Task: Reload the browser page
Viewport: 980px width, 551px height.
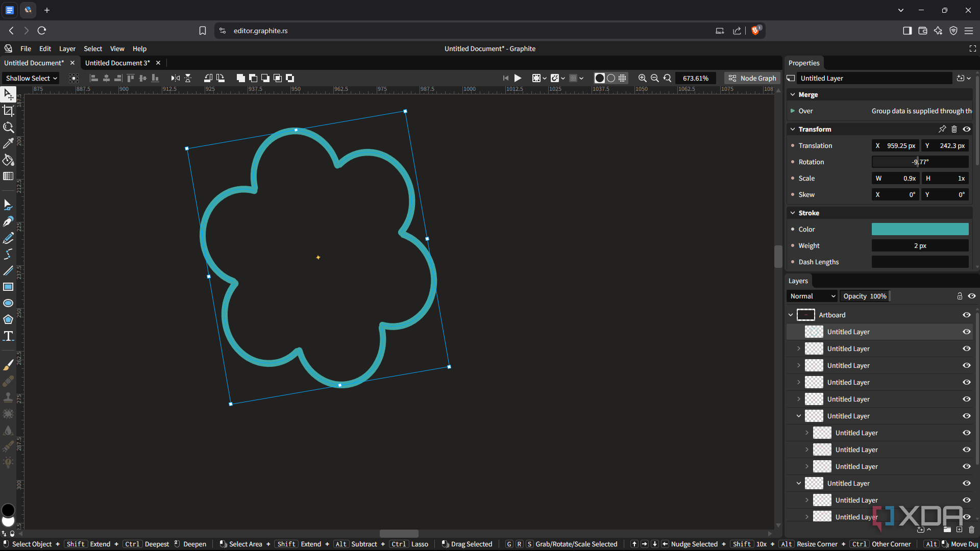Action: pos(42,31)
